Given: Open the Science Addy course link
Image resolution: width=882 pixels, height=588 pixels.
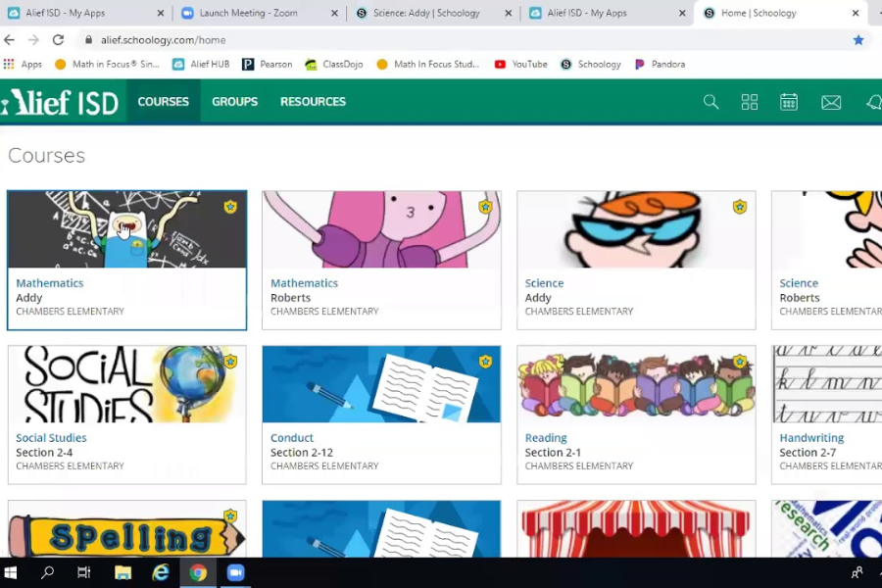Looking at the screenshot, I should pyautogui.click(x=544, y=283).
